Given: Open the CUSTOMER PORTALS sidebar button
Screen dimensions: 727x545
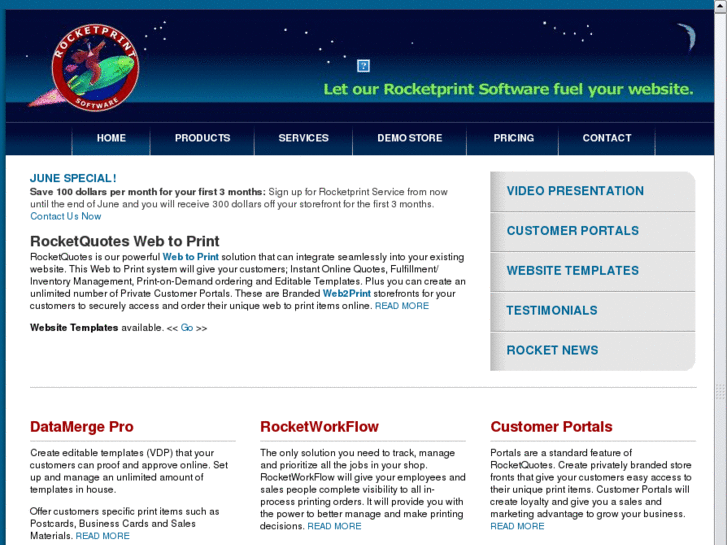Looking at the screenshot, I should (x=593, y=231).
